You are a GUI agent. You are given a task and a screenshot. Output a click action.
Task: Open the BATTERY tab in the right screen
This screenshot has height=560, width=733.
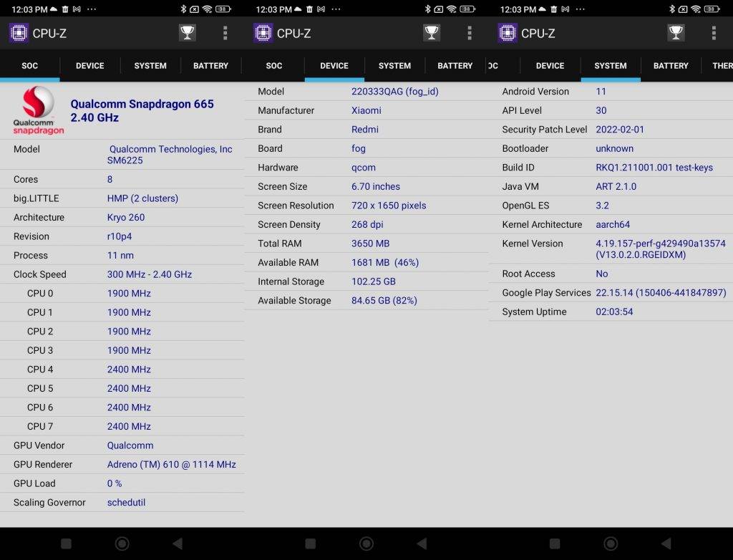point(671,66)
